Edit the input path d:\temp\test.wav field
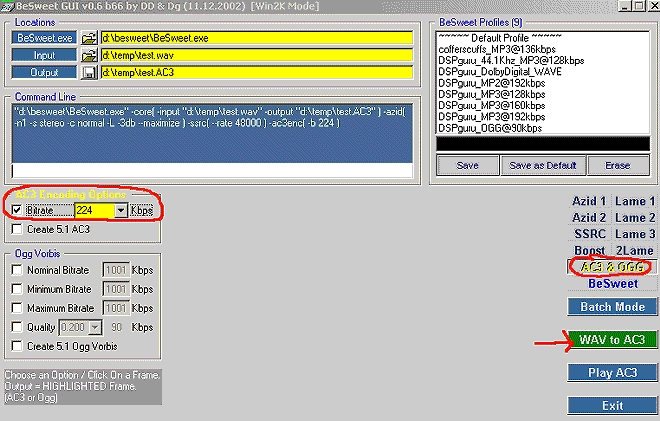This screenshot has height=421, width=660. [257, 55]
